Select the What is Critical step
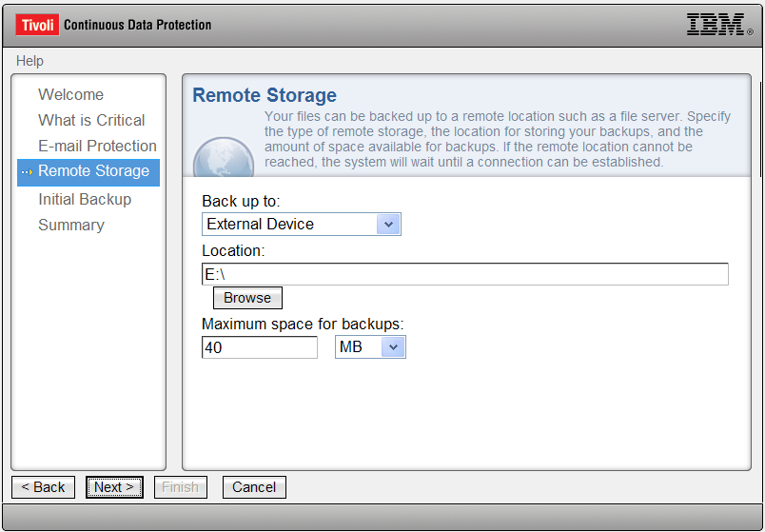This screenshot has height=532, width=765. (91, 120)
